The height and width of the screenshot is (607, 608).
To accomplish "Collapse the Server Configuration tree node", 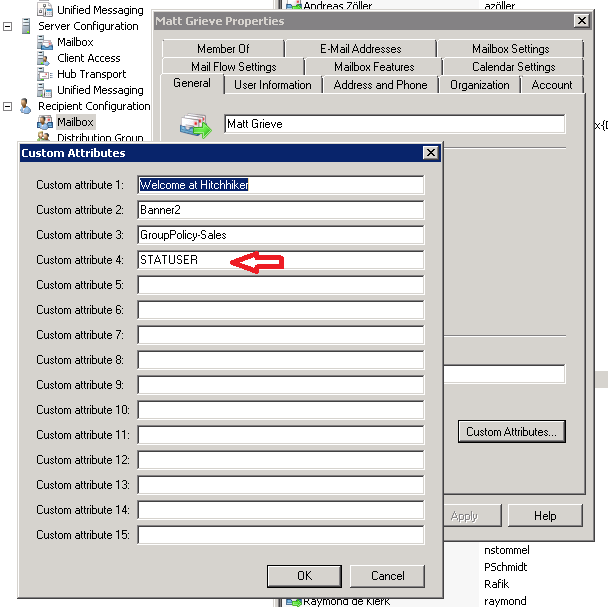I will click(x=8, y=26).
